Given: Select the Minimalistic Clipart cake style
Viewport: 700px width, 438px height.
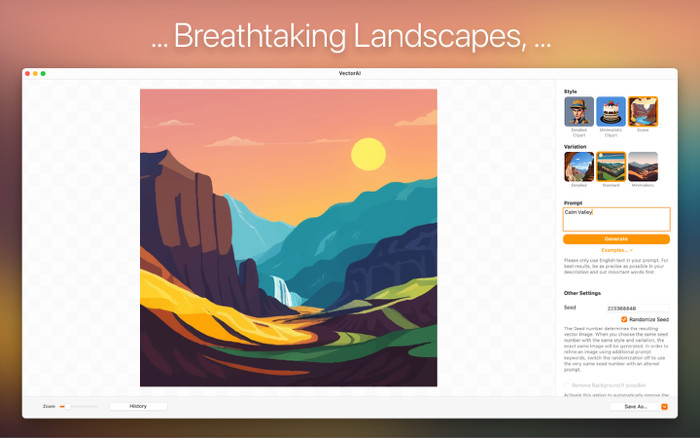Looking at the screenshot, I should click(611, 112).
